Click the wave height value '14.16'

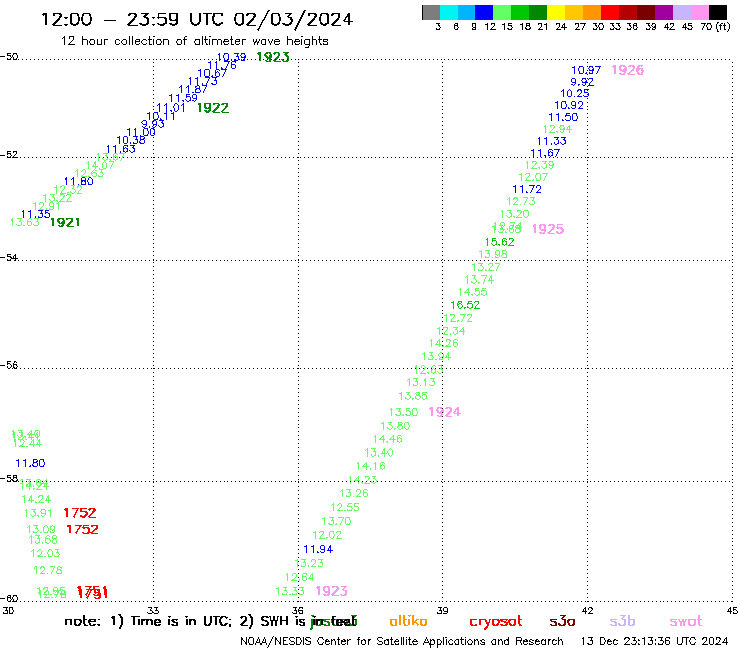pyautogui.click(x=370, y=466)
